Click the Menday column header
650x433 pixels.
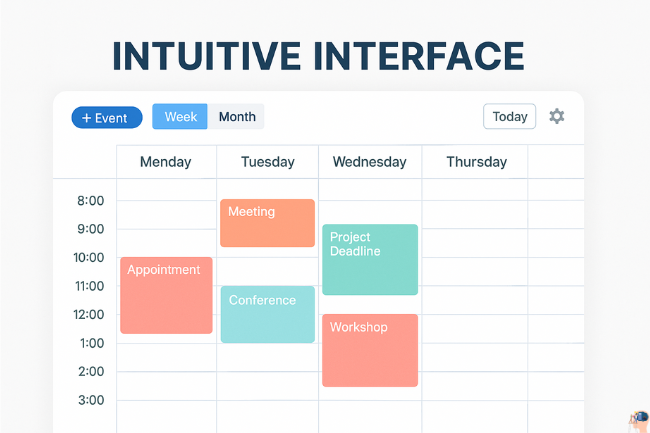pos(166,162)
